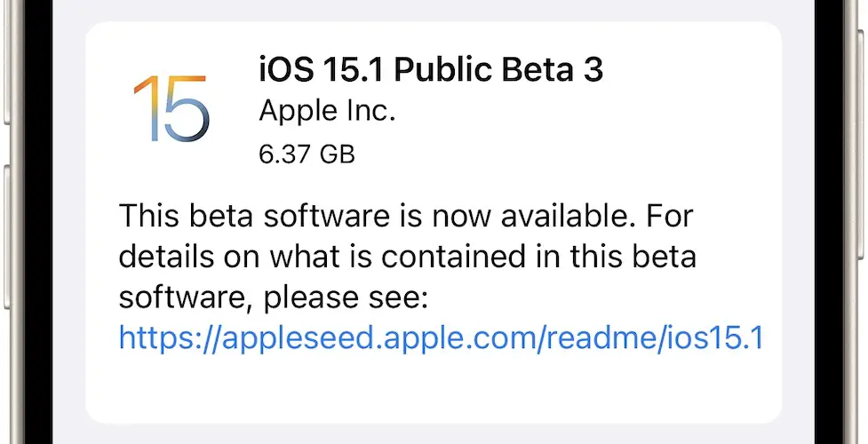Click empty white space right of "Apple Inc."
Screen dimensions: 868x444
[x=577, y=112]
